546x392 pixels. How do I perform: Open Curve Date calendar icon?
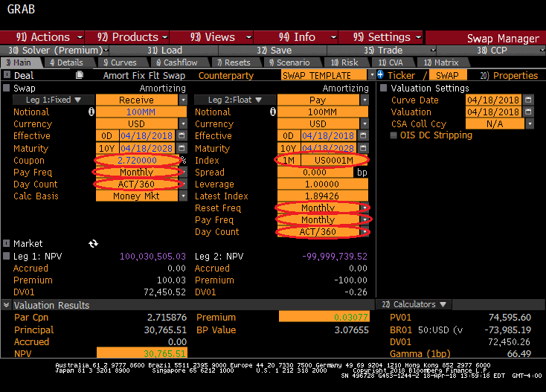(x=528, y=100)
